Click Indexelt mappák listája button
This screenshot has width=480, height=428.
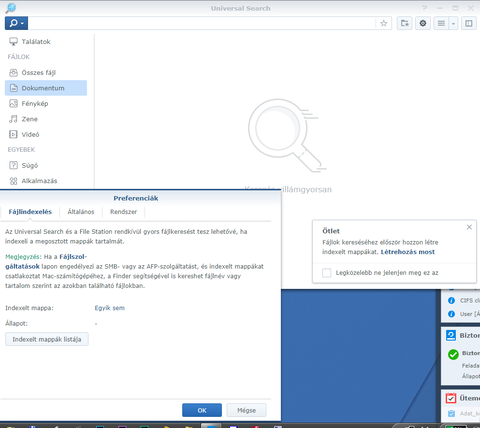(x=47, y=339)
